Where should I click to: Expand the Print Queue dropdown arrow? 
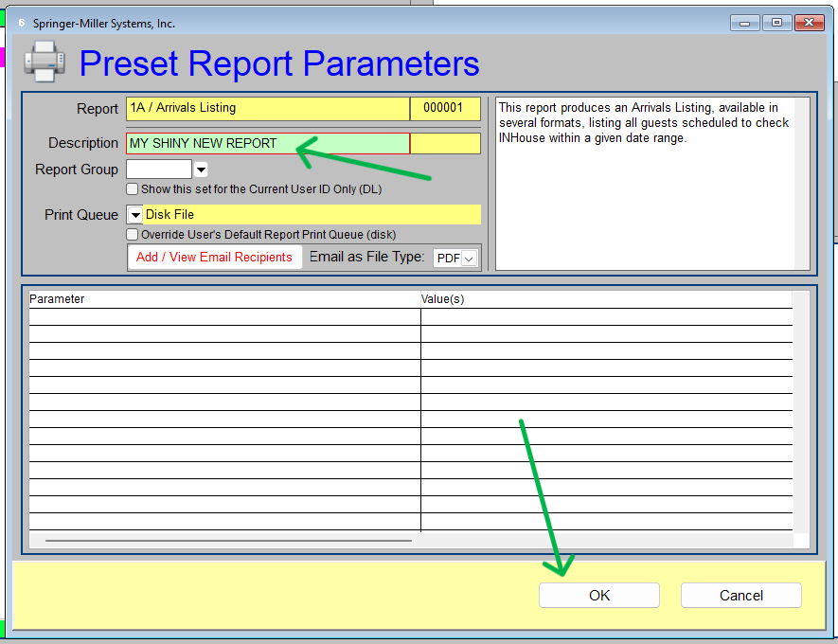tap(134, 215)
